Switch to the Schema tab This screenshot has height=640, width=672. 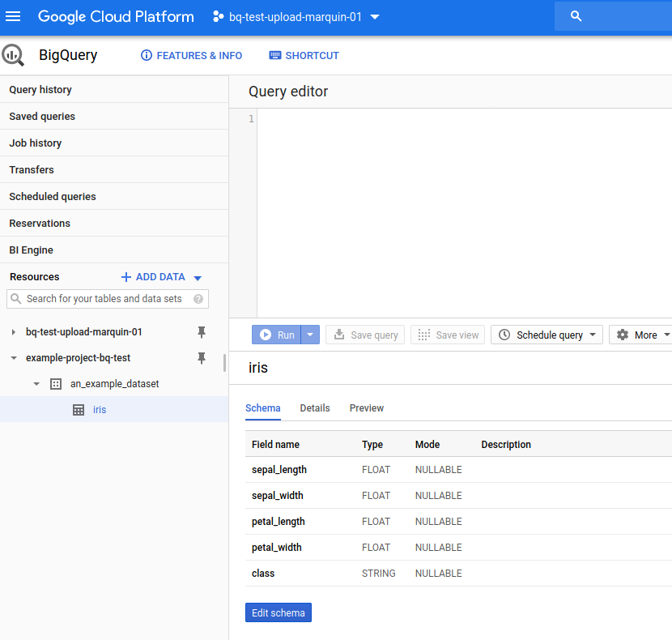pyautogui.click(x=262, y=408)
